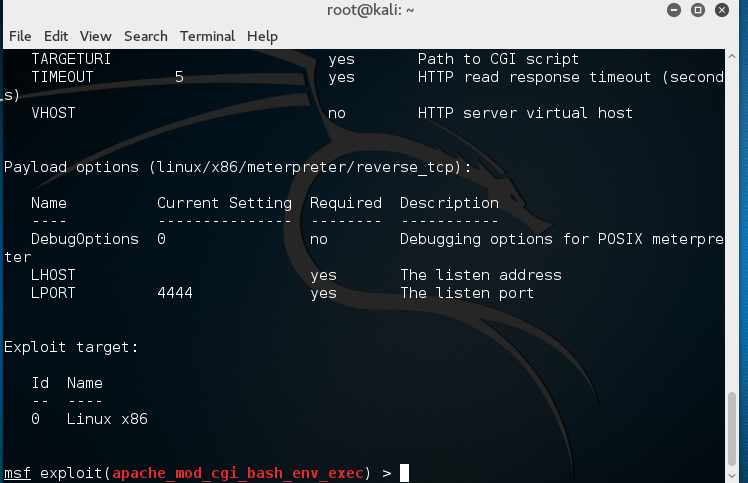Open the Help menu
This screenshot has width=748, height=483.
coord(262,36)
